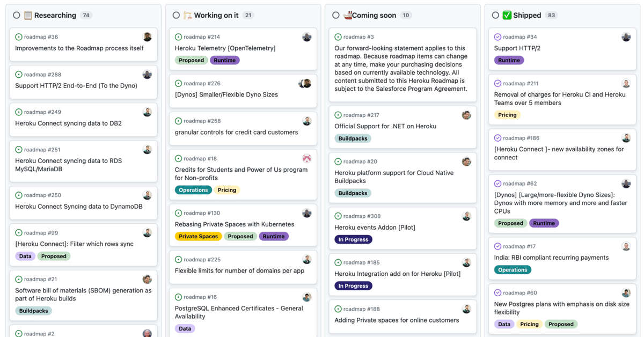Viewport: 644px width, 337px height.
Task: Open the Heroku Telemetry [OpenTelemetry] issue title
Action: coord(225,48)
